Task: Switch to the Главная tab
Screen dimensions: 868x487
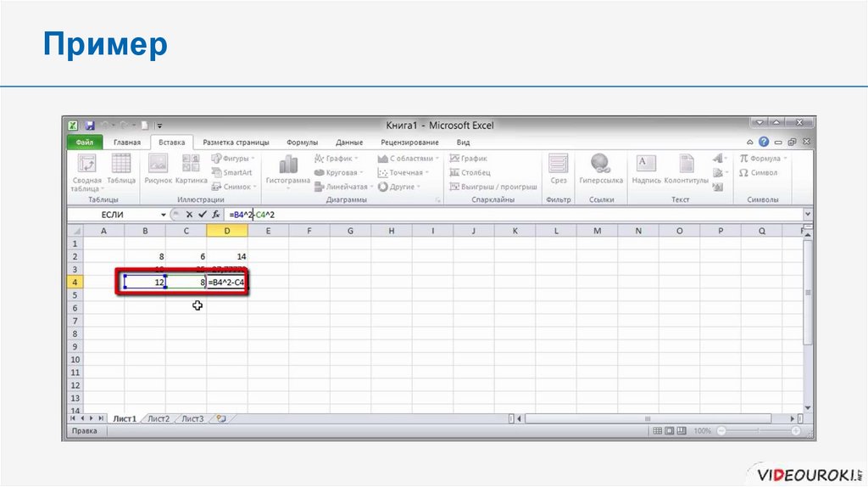Action: pyautogui.click(x=127, y=143)
